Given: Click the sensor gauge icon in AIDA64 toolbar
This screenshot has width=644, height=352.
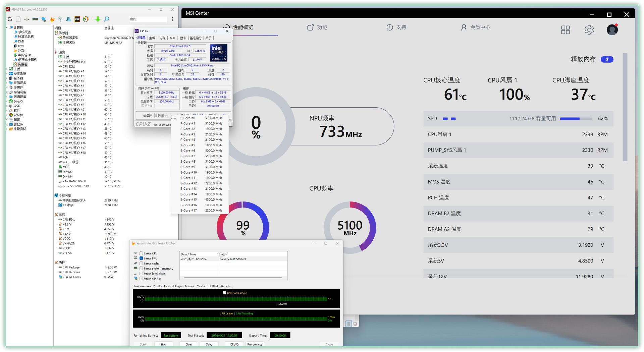Looking at the screenshot, I should 86,19.
